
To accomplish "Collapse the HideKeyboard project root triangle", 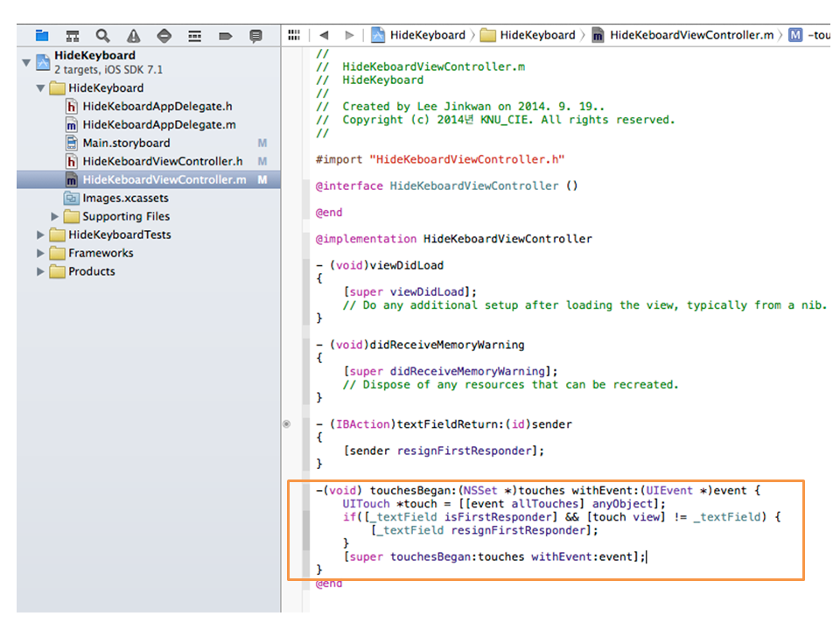I will click(26, 62).
